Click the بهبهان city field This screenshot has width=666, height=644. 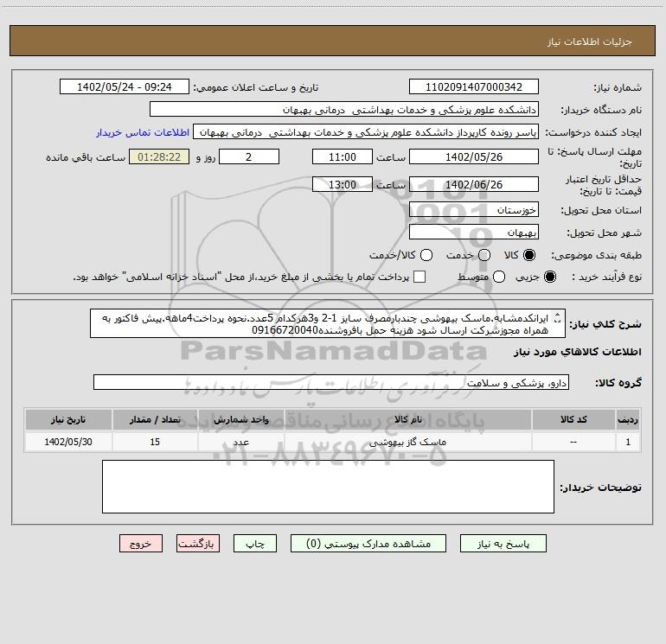[474, 233]
